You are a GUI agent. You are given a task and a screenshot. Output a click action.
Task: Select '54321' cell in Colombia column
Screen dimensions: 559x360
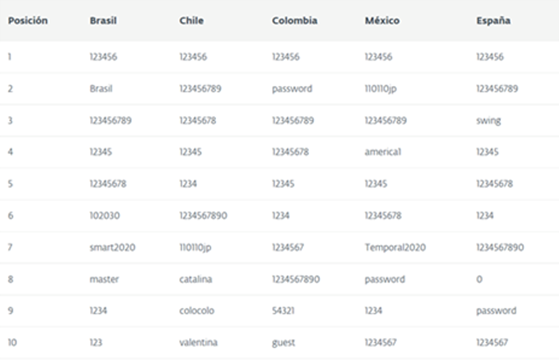click(x=283, y=311)
